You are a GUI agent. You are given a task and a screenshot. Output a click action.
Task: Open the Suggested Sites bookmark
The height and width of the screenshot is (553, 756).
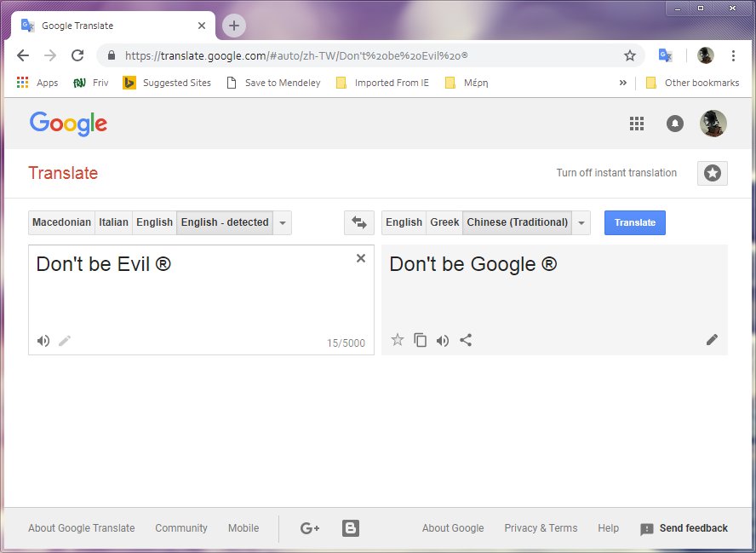[x=167, y=83]
